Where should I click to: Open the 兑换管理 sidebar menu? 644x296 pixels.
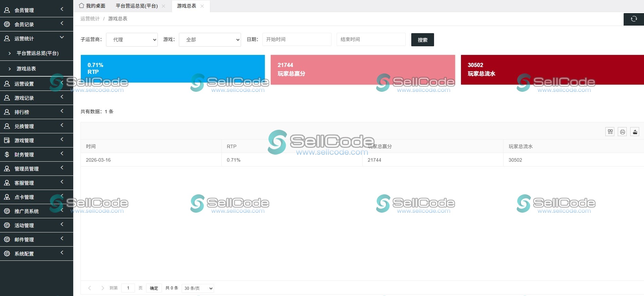(x=37, y=126)
